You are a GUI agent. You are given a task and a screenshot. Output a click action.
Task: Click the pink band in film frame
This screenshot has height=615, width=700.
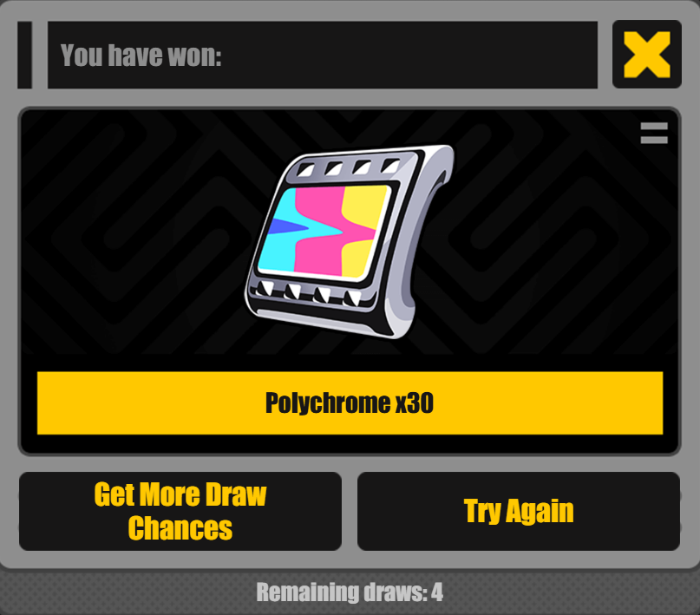point(319,232)
